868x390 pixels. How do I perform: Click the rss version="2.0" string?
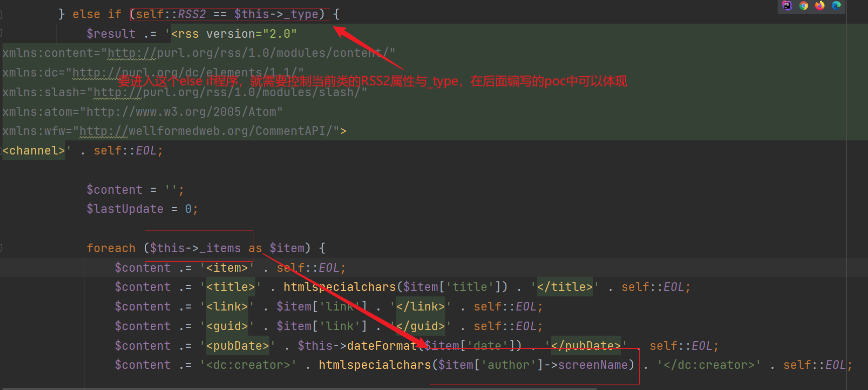coord(234,34)
